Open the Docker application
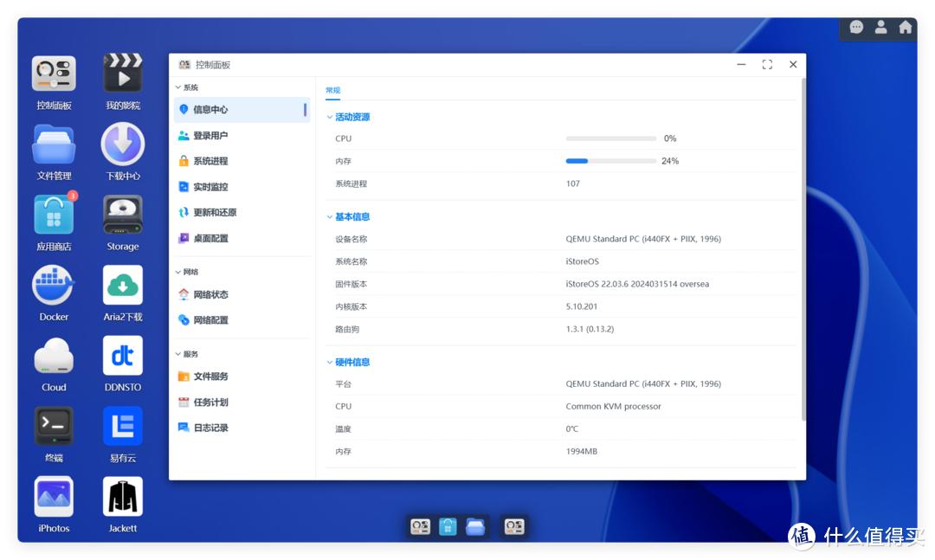Viewport: 935px width, 560px height. pos(52,286)
